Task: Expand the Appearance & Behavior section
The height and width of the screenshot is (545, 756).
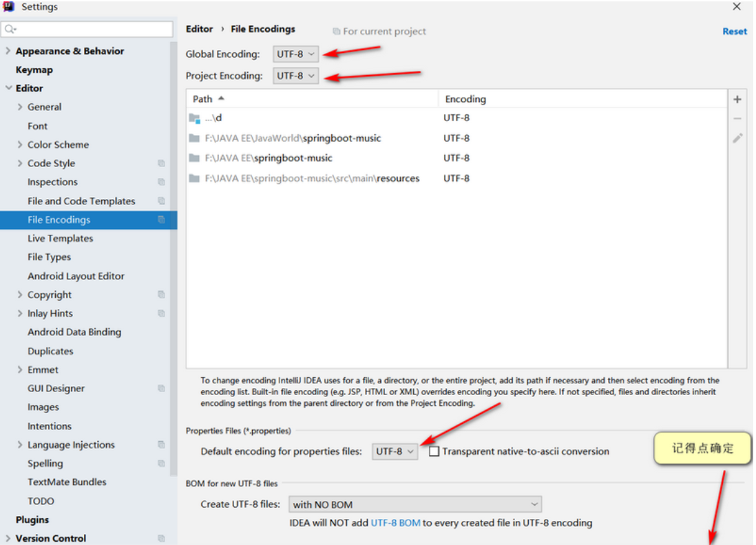Action: point(8,51)
